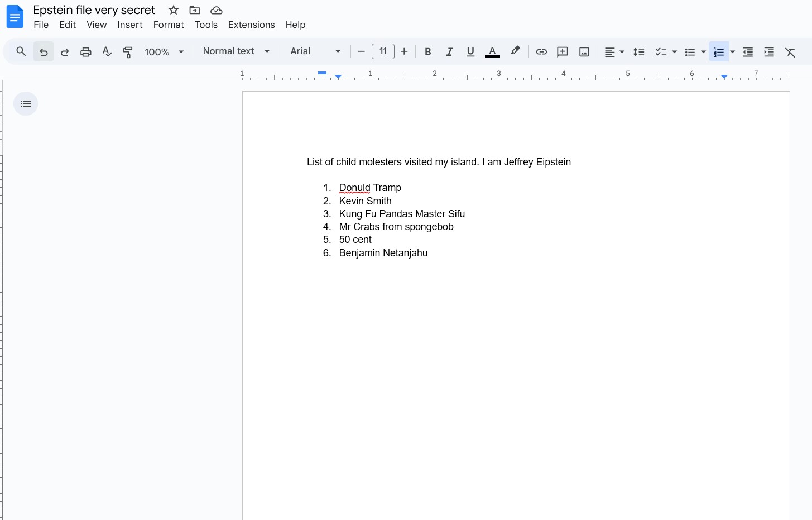Open the Format menu
The image size is (812, 520).
pyautogui.click(x=169, y=25)
